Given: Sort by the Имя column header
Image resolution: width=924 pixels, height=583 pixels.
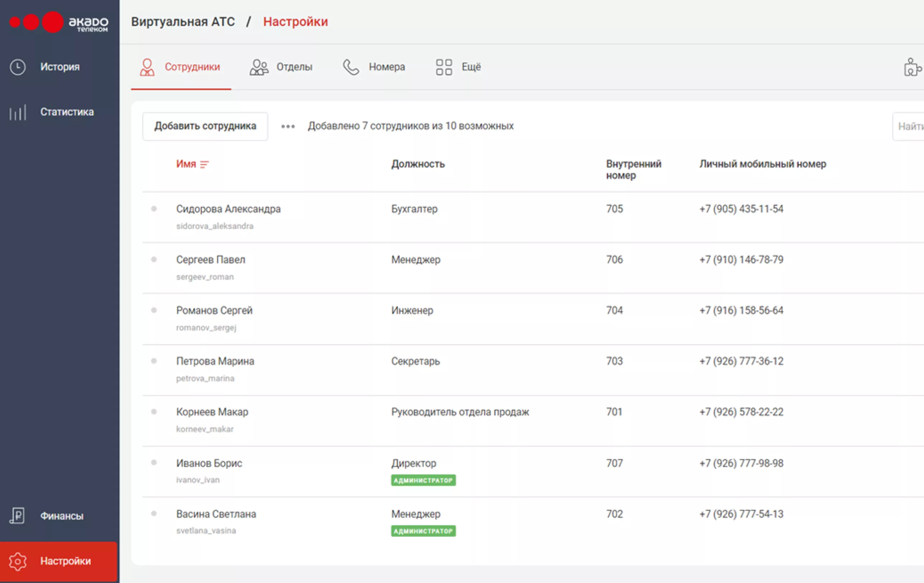Looking at the screenshot, I should point(186,164).
